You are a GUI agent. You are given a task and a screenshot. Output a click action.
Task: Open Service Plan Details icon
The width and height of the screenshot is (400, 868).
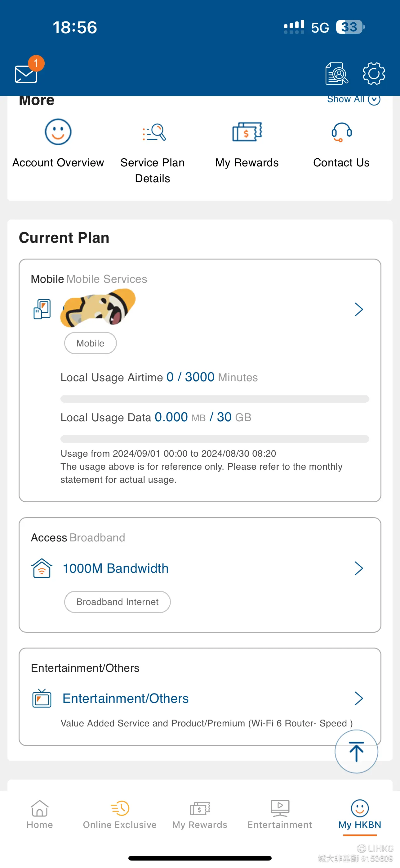click(154, 132)
